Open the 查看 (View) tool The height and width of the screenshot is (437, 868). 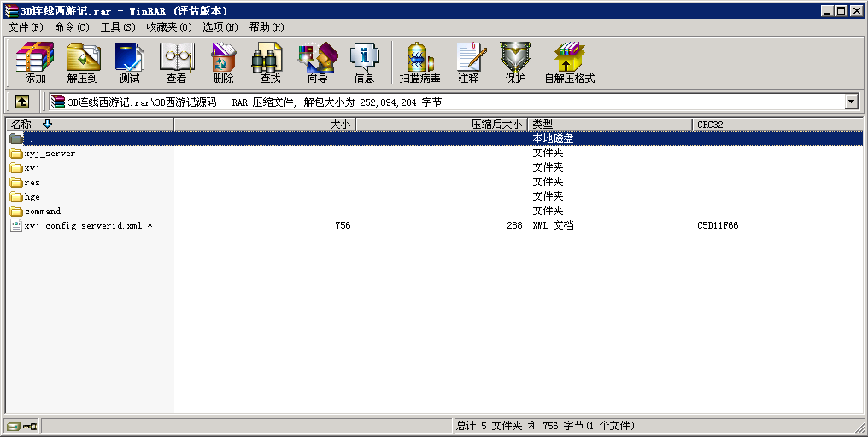[x=176, y=62]
